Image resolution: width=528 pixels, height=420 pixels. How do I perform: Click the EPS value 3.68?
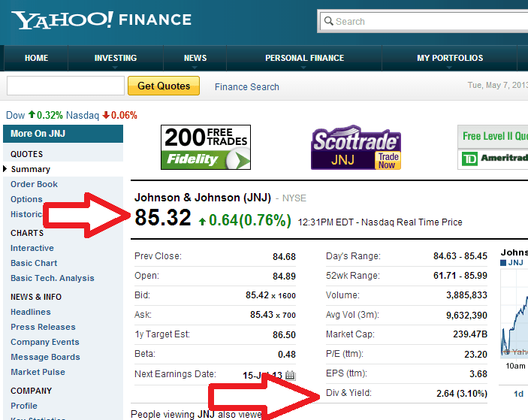click(478, 374)
